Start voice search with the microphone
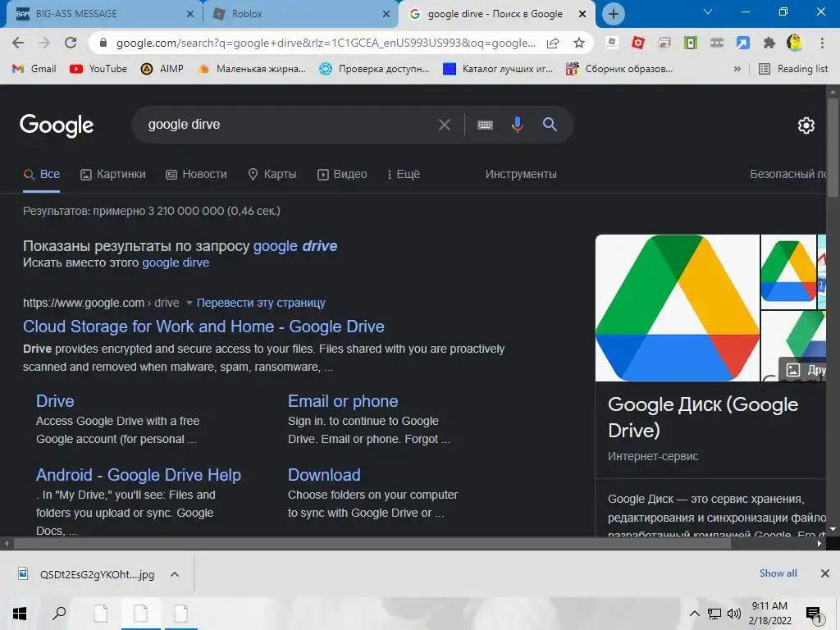The width and height of the screenshot is (840, 630). (517, 125)
